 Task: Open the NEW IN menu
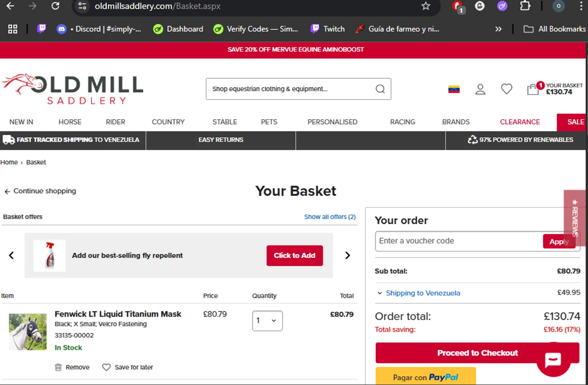click(21, 122)
